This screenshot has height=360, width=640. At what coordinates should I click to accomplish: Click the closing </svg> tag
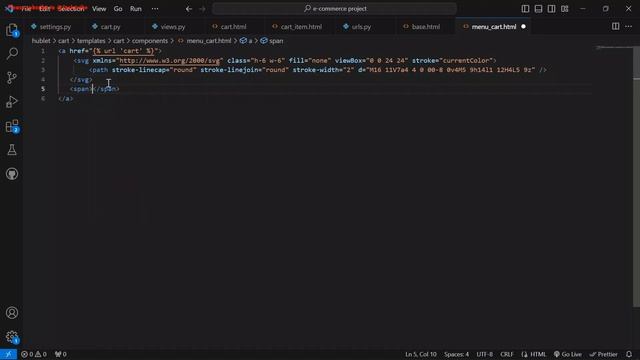tap(81, 80)
